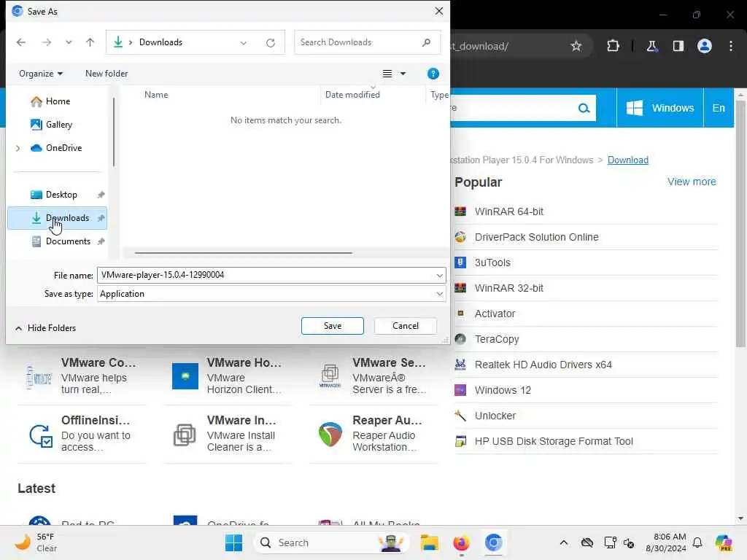Image resolution: width=747 pixels, height=560 pixels.
Task: Open Chrome profile avatar
Action: [x=705, y=46]
